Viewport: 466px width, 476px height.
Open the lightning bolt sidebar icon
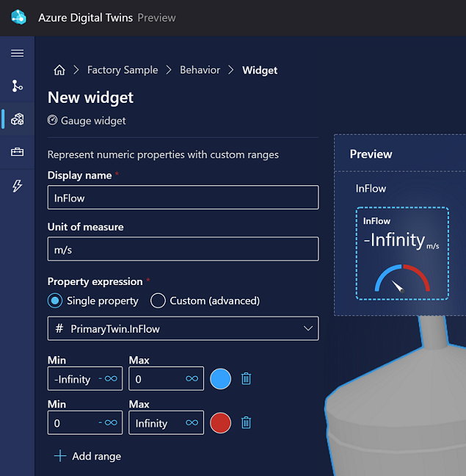(18, 186)
